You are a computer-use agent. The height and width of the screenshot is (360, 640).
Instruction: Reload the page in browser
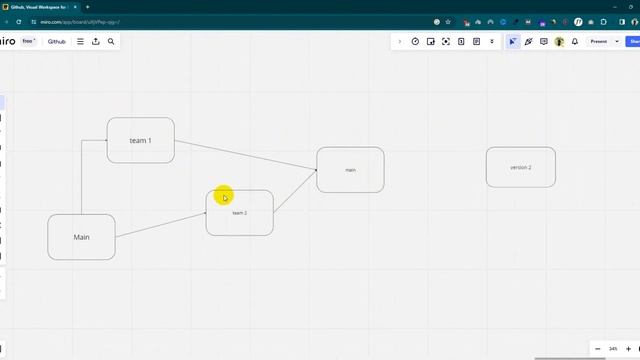click(x=19, y=22)
